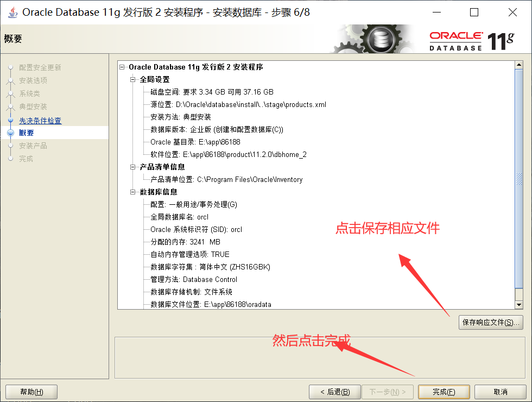532x402 pixels.
Task: Click the 帮助(H) button
Action: coord(31,391)
